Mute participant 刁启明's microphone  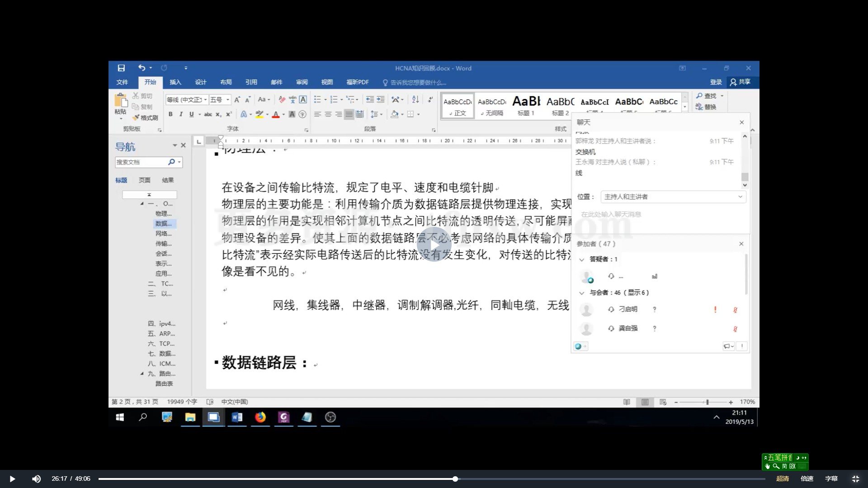[x=736, y=310]
